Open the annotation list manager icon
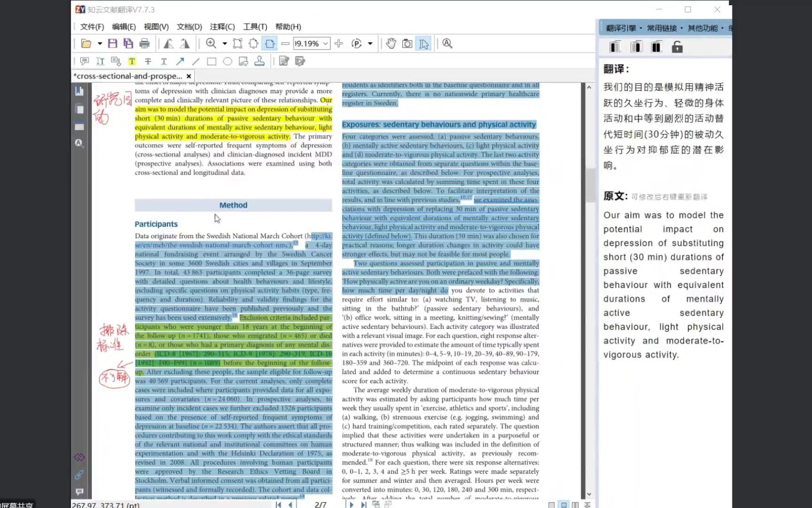812x508 pixels. click(x=300, y=61)
